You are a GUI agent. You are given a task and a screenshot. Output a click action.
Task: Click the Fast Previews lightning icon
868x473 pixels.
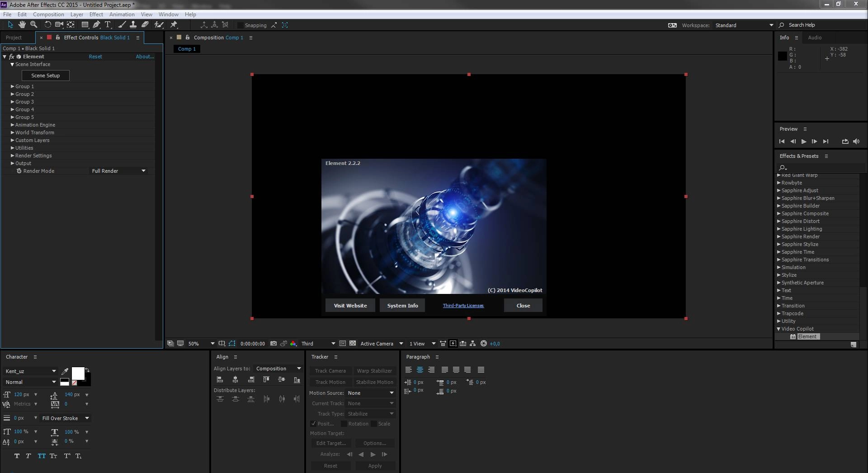click(x=453, y=344)
